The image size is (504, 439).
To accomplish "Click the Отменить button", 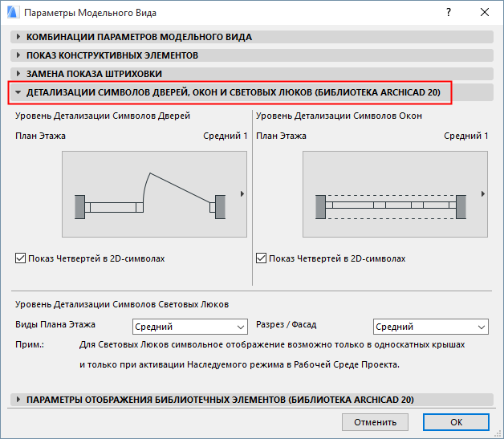I will (375, 422).
